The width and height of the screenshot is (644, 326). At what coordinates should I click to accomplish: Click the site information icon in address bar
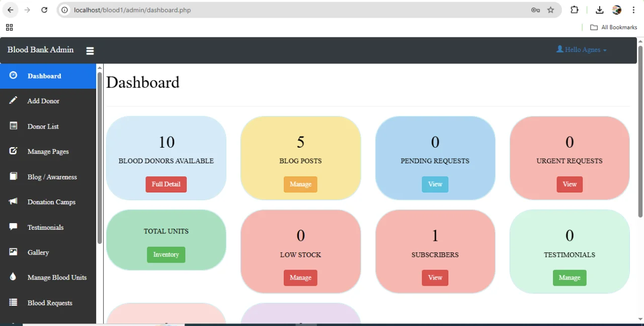click(64, 10)
